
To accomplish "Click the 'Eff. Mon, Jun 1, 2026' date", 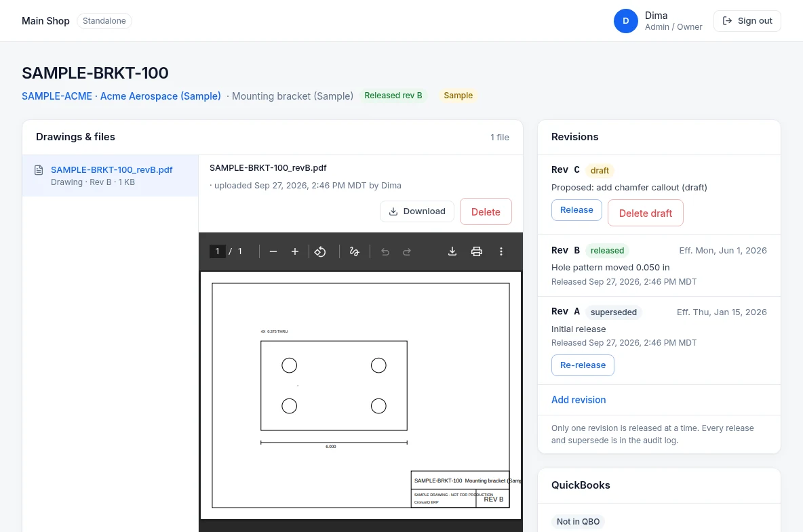I will 723,251.
